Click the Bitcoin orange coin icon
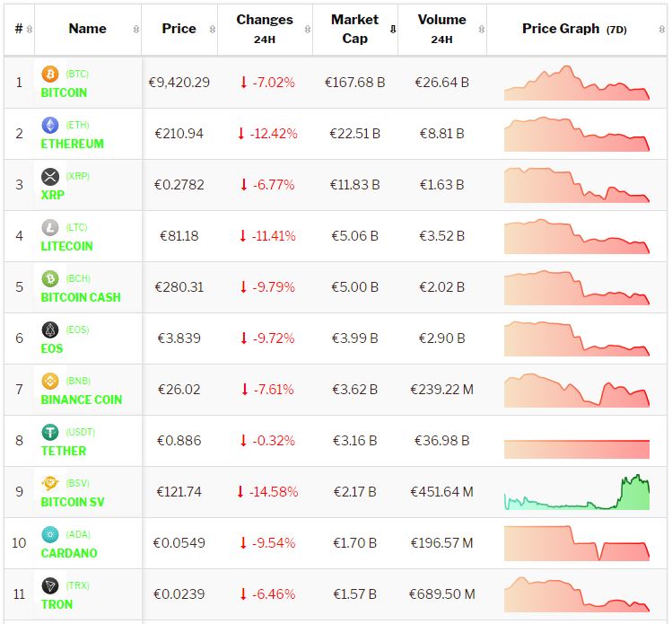672x624 pixels. pos(50,74)
